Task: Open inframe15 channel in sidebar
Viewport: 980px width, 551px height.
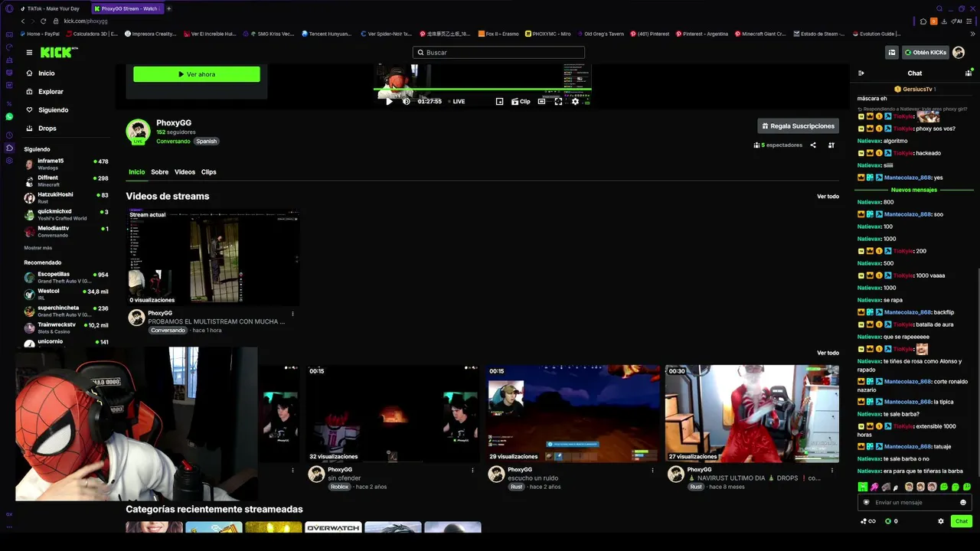Action: (66, 164)
